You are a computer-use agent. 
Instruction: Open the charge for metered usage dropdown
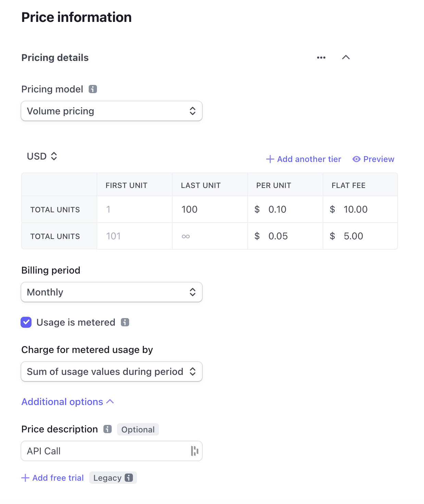point(111,371)
